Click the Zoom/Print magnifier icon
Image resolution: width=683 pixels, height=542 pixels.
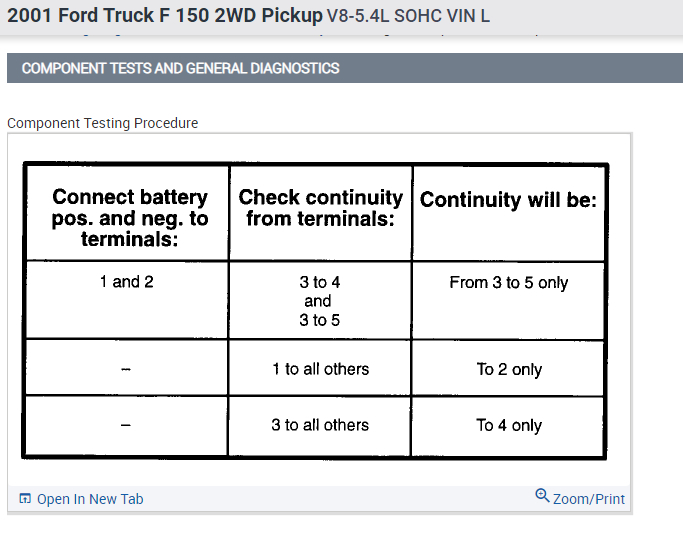point(542,495)
